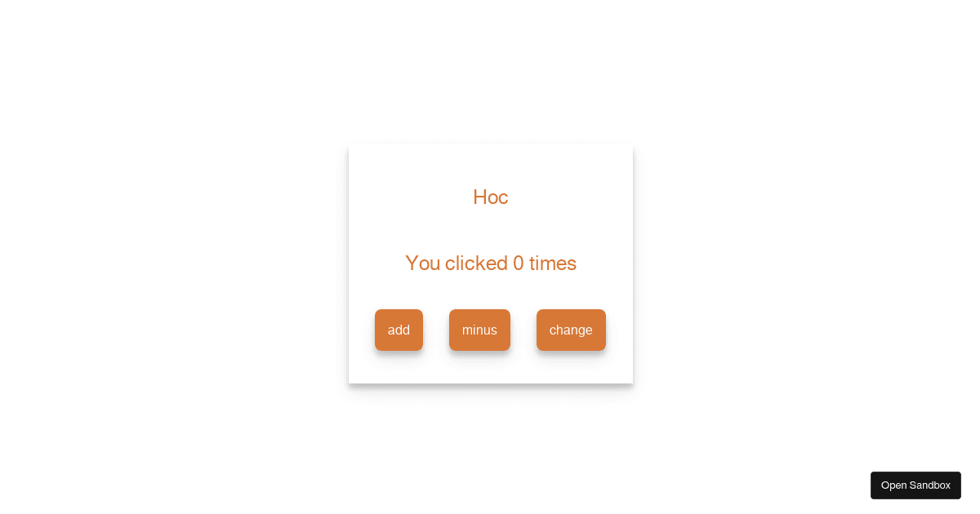Increment the counter with add
This screenshot has height=514, width=980.
coord(399,330)
